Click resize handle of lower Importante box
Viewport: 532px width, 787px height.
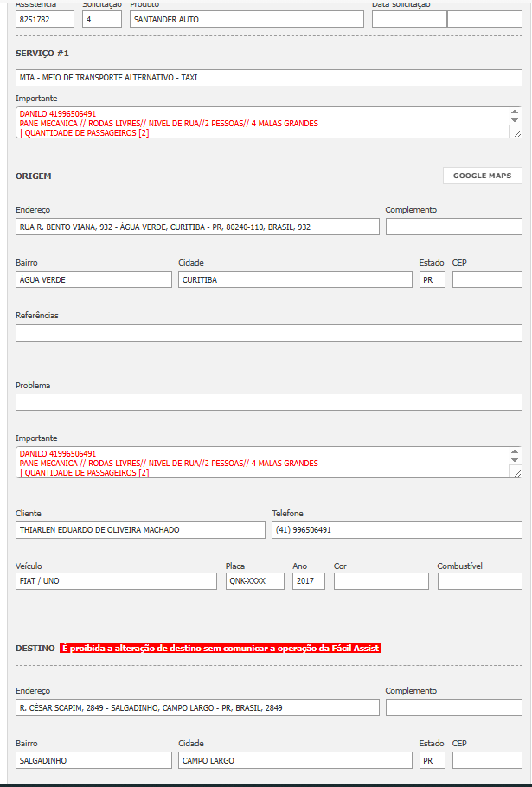click(x=517, y=473)
